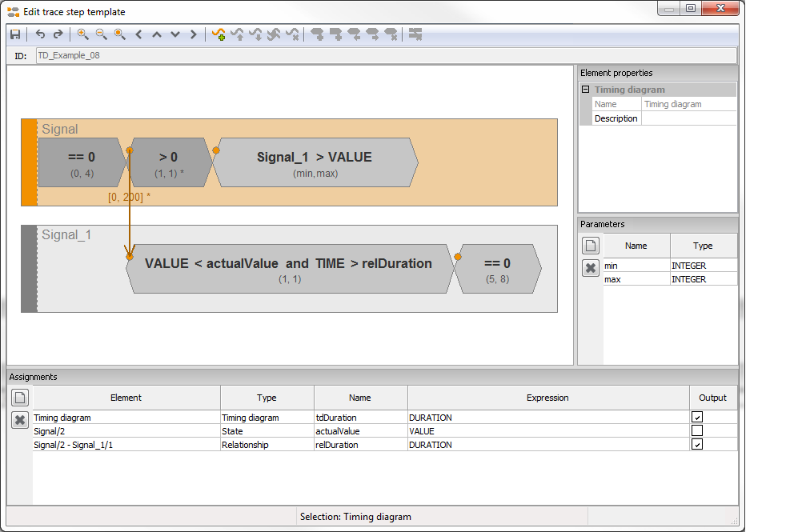Collapse the Timing diagram properties group
The image size is (798, 532).
pyautogui.click(x=585, y=90)
